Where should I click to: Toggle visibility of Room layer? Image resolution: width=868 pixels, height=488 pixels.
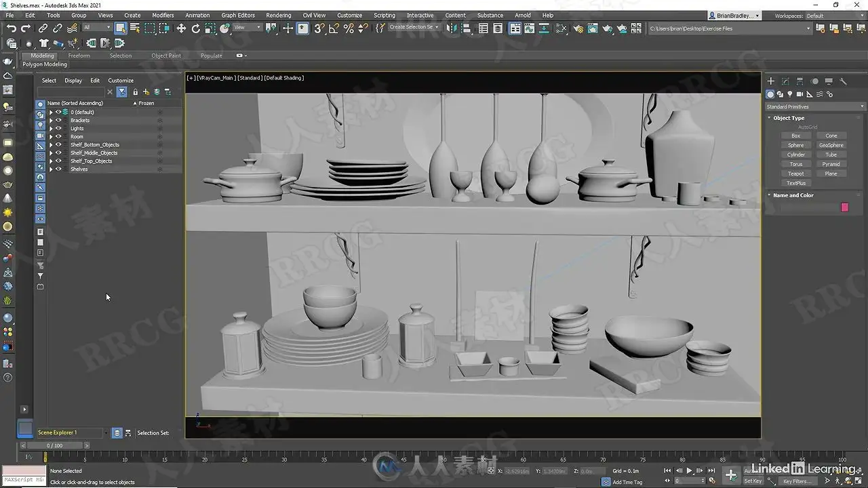(x=58, y=136)
